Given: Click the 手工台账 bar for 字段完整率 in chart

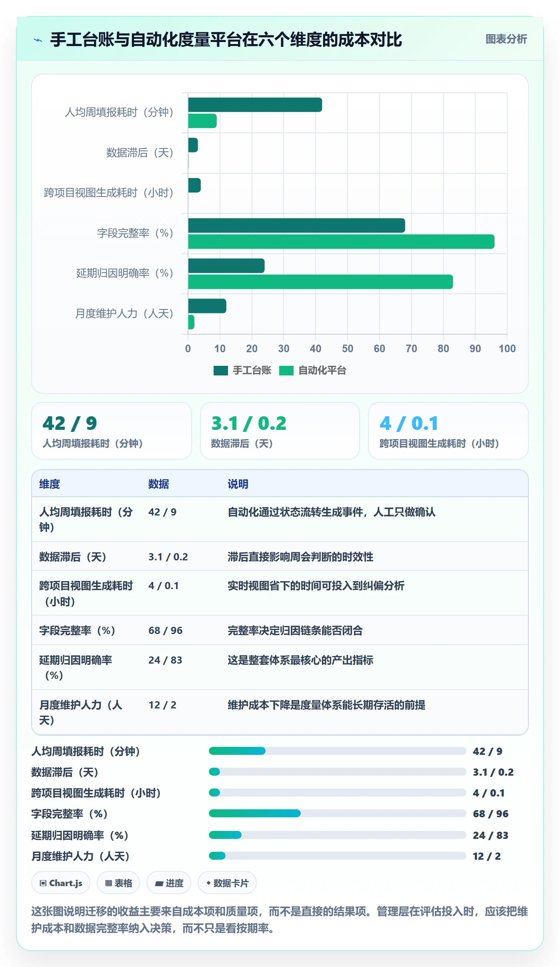Looking at the screenshot, I should [296, 225].
